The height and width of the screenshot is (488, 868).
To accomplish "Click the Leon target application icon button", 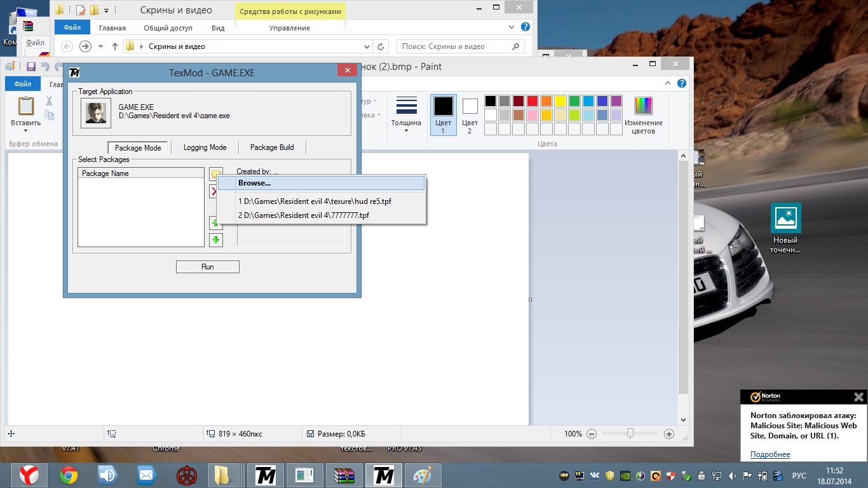I will point(96,113).
